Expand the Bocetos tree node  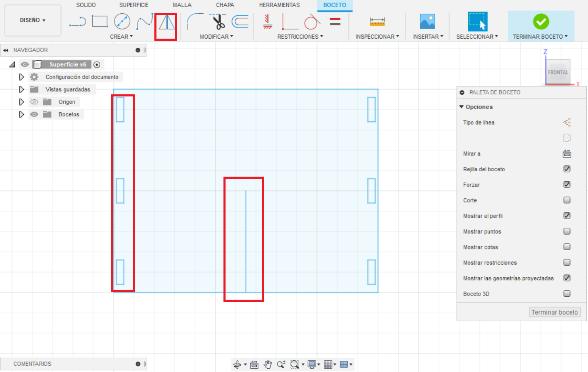[x=21, y=114]
